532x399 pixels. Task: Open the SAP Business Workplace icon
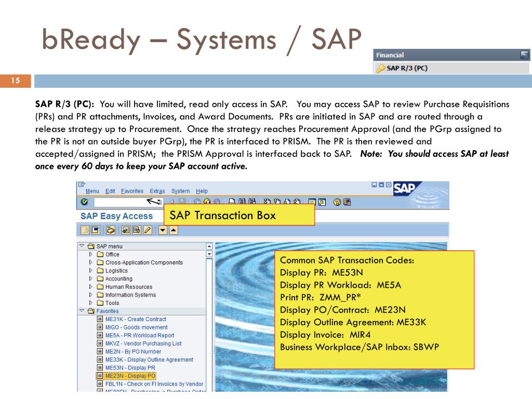tap(111, 230)
